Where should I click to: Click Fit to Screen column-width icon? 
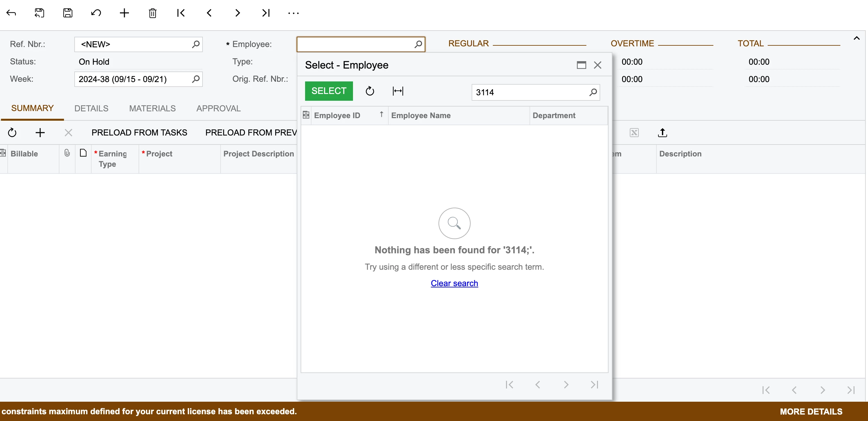[398, 91]
